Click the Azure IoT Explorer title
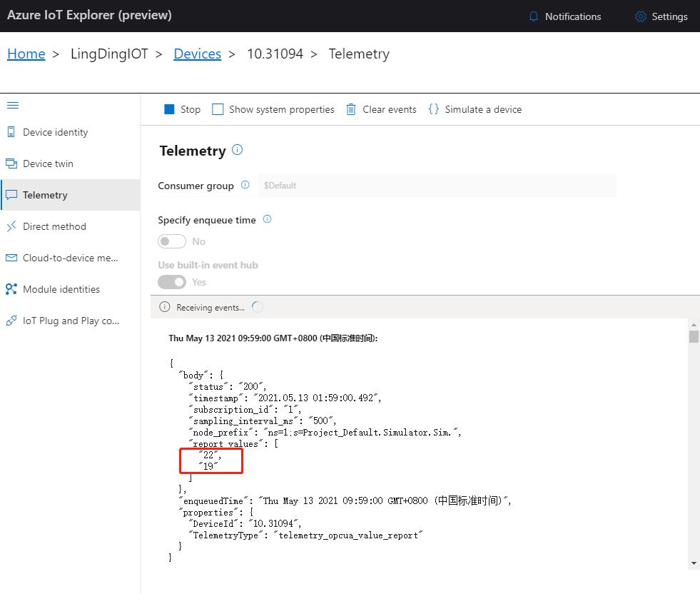Viewport: 700px width, 594px height. 89,15
